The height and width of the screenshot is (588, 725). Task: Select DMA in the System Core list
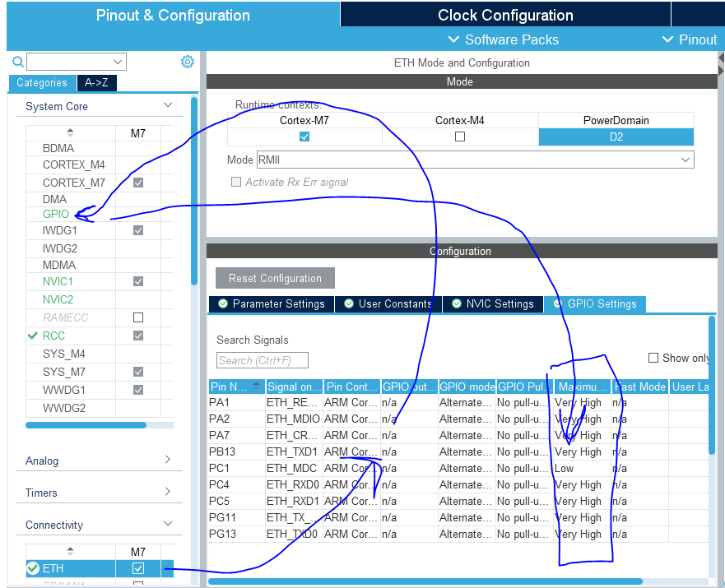pyautogui.click(x=54, y=199)
